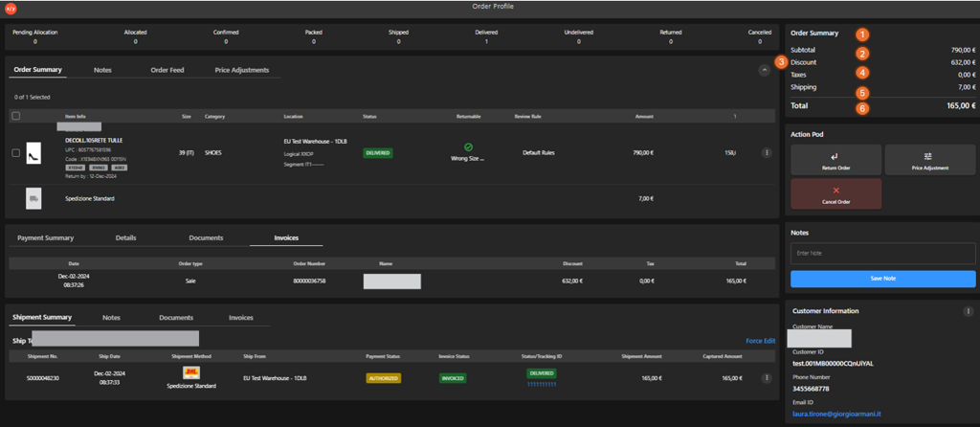Viewport: 980px width, 427px height.
Task: Click the customer ID test.001MB00000CQnUiYAL
Action: (833, 364)
